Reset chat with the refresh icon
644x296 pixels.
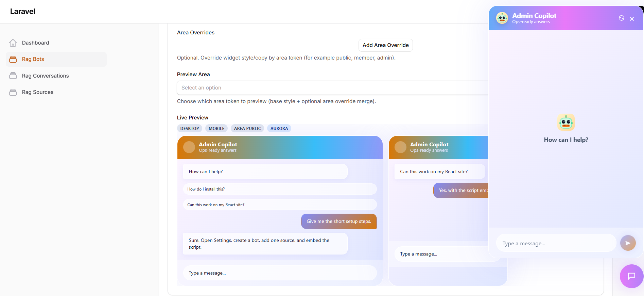click(x=621, y=18)
